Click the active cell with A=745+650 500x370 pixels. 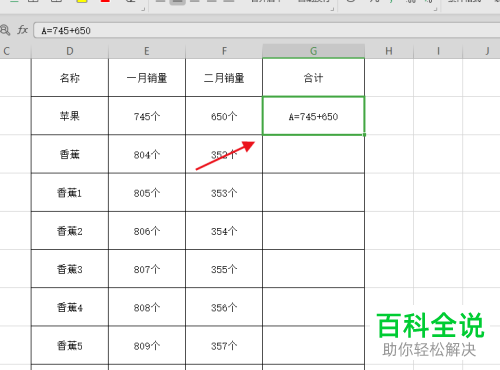coord(313,116)
